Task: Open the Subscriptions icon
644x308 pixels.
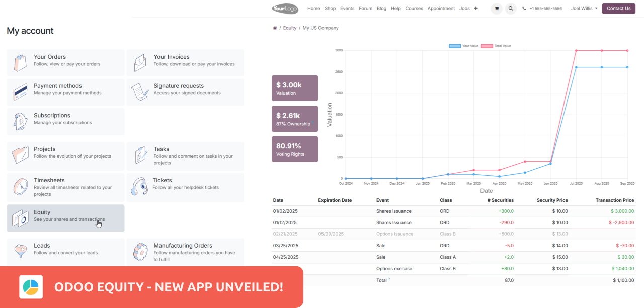Action: 20,121
